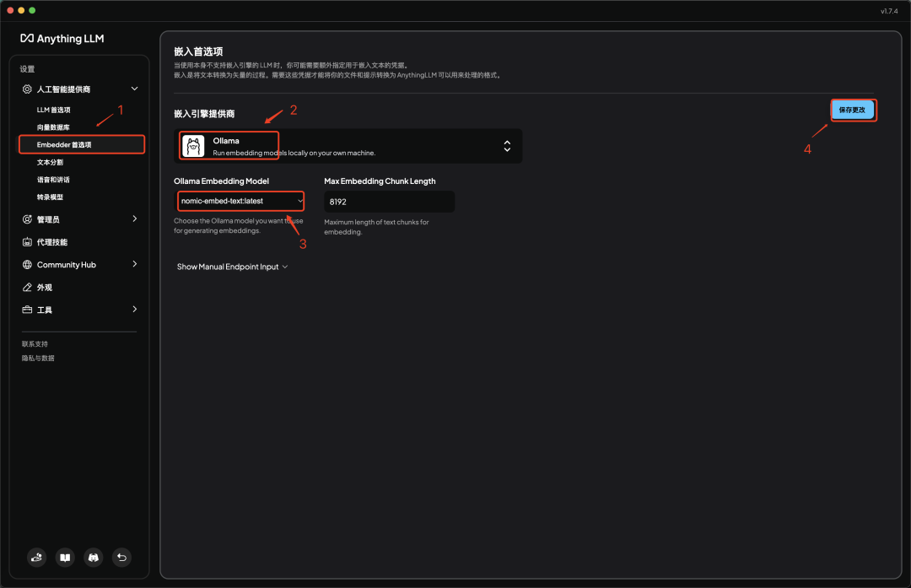Click the Max Embedding Chunk Length field
911x588 pixels.
pyautogui.click(x=389, y=202)
